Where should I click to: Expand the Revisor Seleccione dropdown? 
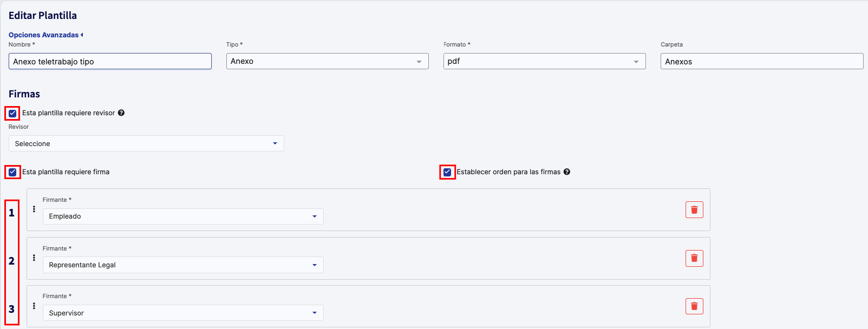[x=146, y=144]
